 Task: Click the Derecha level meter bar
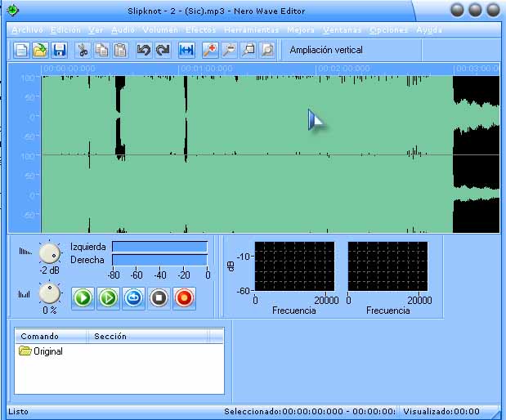click(x=159, y=260)
